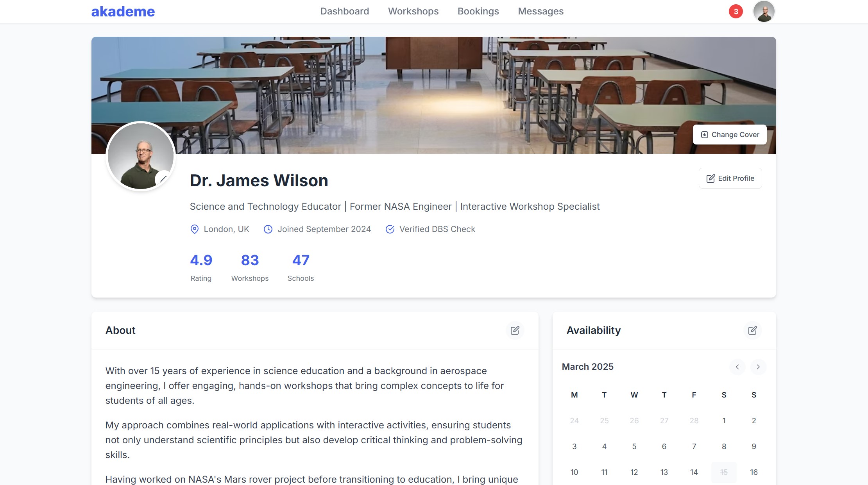Click greyed-out February 24 date
Screen dimensions: 868x485
click(574, 421)
